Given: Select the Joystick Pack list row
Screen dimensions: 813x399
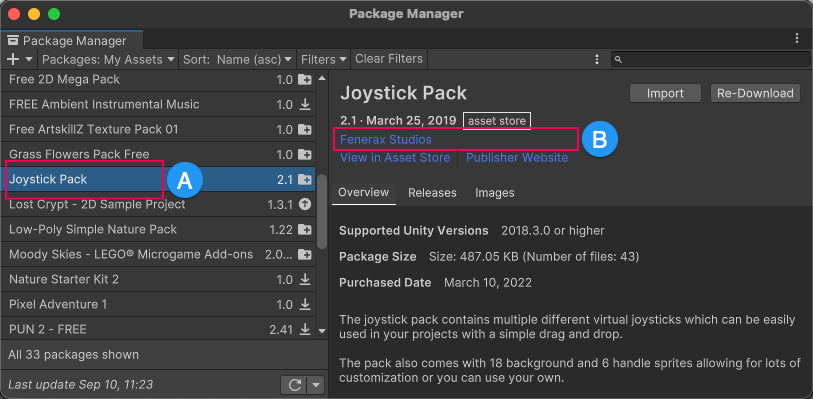Looking at the screenshot, I should click(158, 180).
